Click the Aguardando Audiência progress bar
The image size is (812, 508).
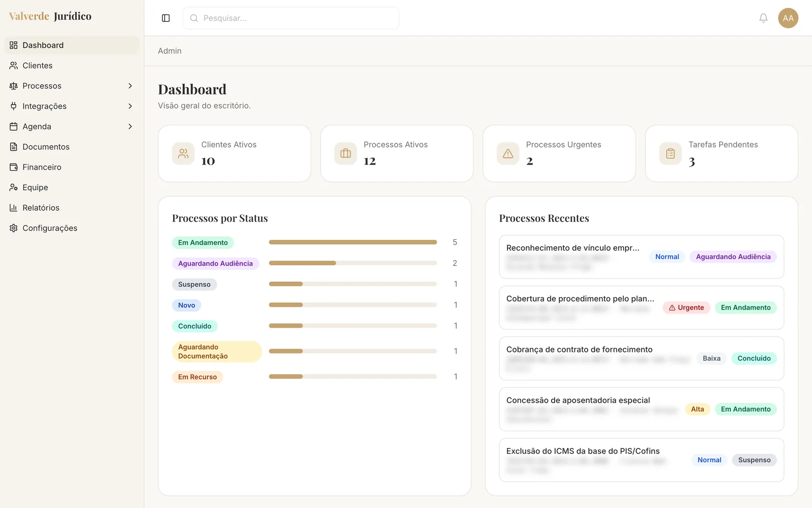[353, 263]
